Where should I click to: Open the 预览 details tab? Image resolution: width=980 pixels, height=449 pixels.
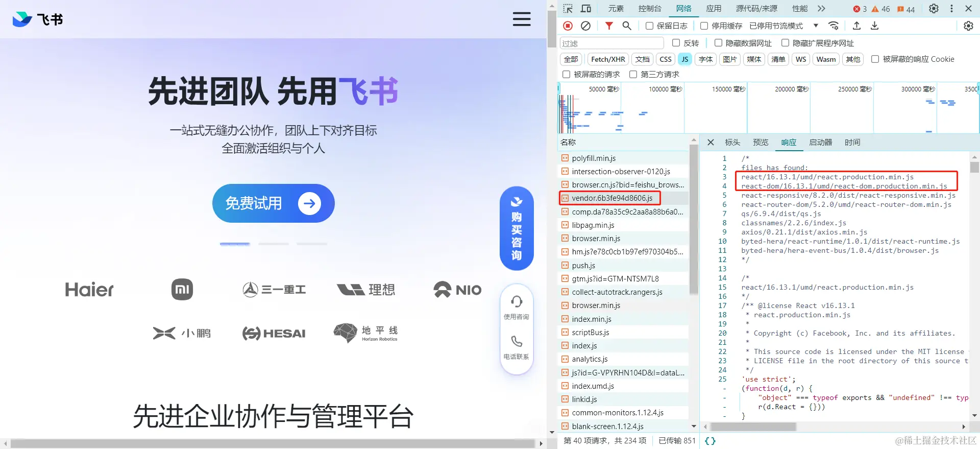point(761,143)
